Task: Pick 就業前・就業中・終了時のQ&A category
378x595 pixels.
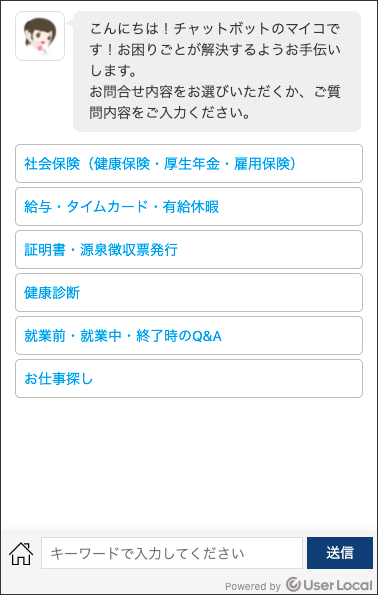Action: tap(189, 335)
